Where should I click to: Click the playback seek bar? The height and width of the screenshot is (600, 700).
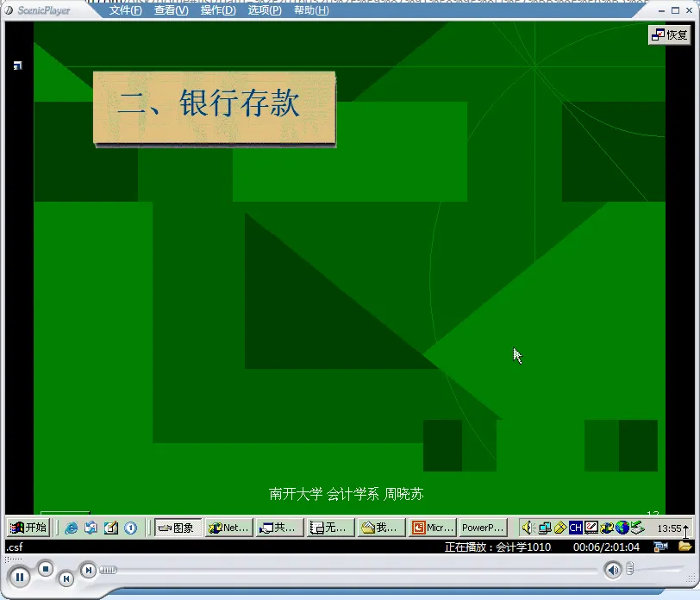tap(345, 570)
